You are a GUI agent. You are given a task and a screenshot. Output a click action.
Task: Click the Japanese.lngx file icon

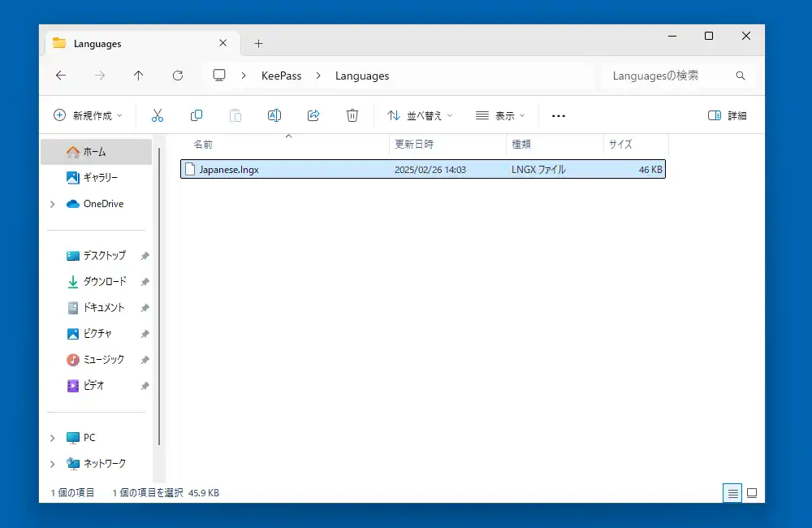coord(189,170)
